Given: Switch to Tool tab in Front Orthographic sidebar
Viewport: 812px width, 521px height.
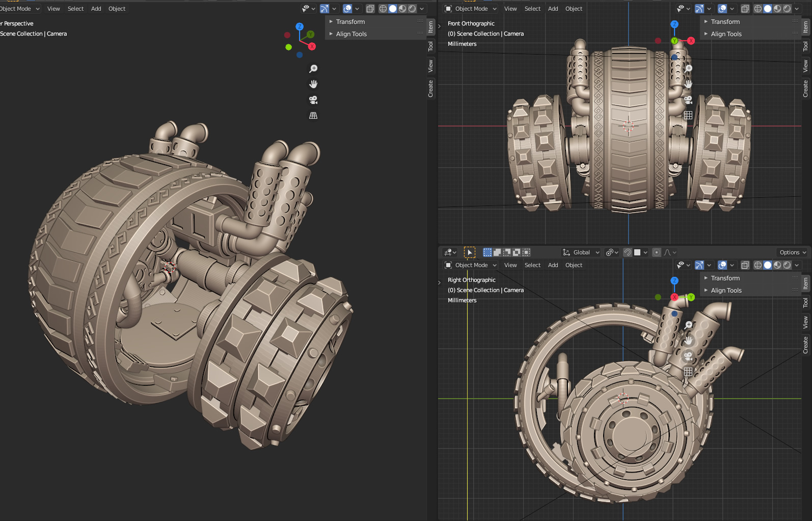Looking at the screenshot, I should (x=805, y=46).
